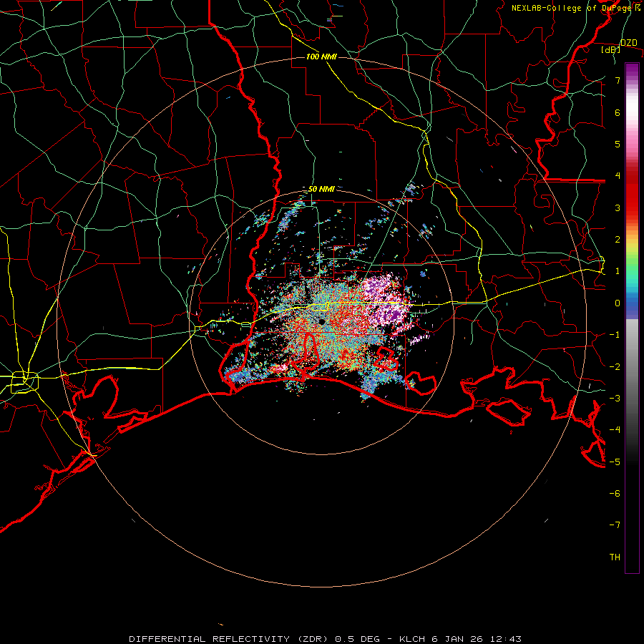
Task: Click the purple high-ZDR echo cluster east of radar
Action: (386, 302)
